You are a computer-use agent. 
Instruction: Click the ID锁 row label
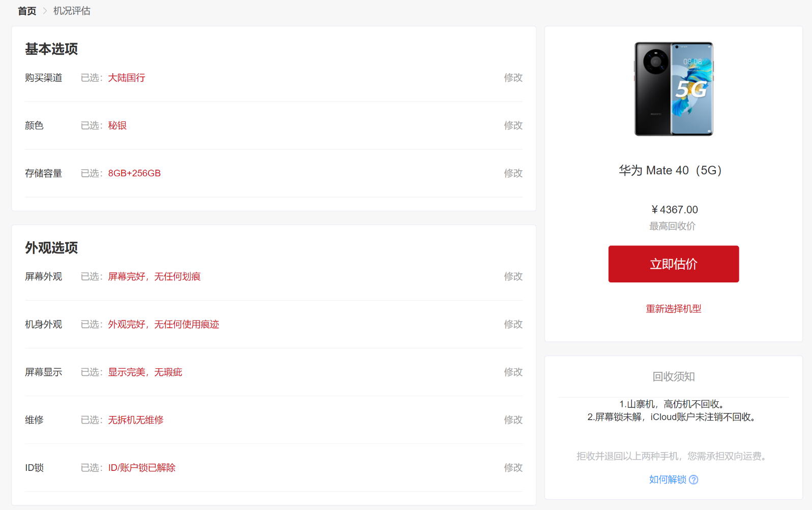pyautogui.click(x=35, y=467)
